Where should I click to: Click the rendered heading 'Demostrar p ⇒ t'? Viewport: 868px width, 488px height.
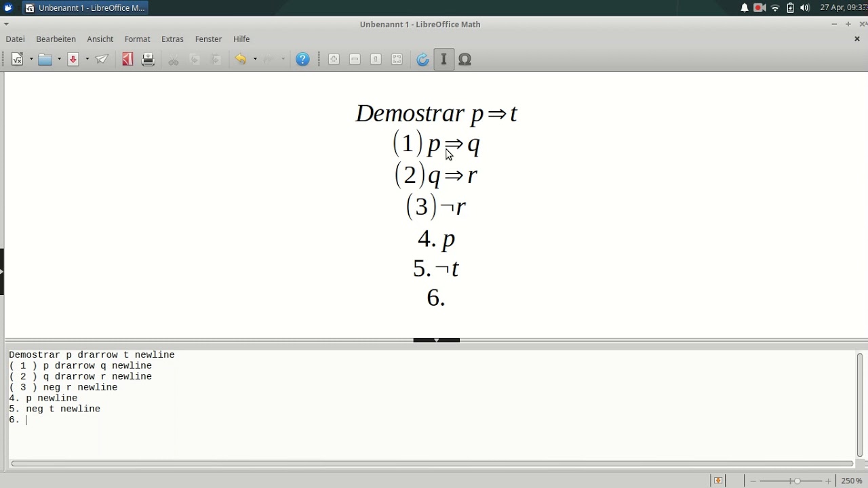436,113
